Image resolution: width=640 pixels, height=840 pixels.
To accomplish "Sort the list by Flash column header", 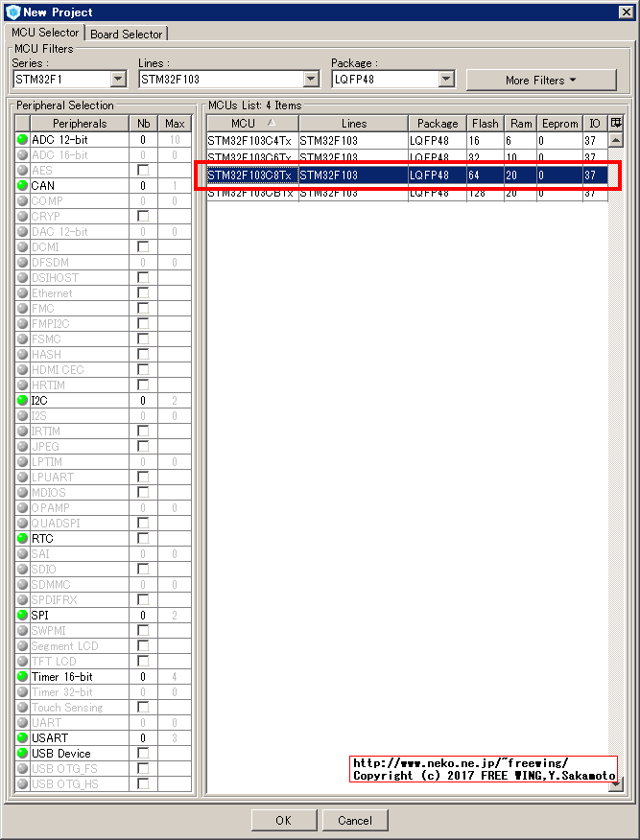I will coord(486,123).
